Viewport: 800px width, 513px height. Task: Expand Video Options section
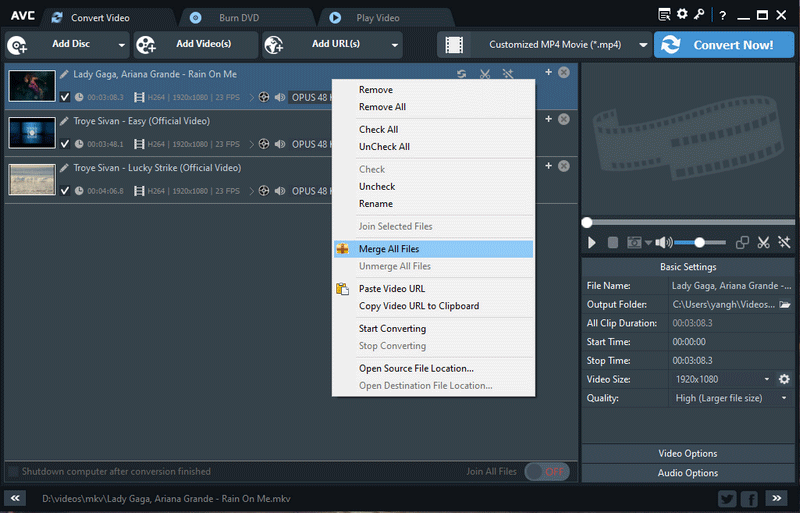click(688, 453)
